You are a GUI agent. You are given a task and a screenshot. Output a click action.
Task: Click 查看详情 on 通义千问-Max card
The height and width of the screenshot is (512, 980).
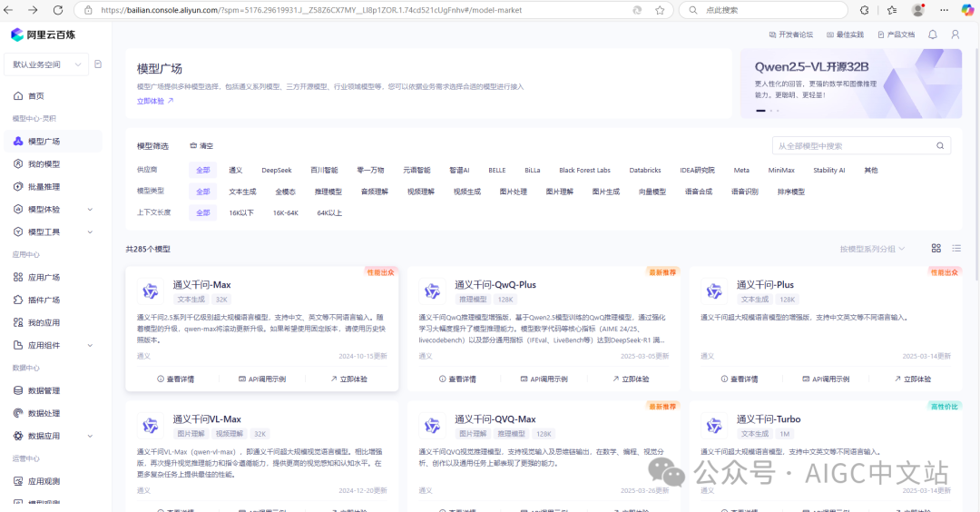[x=176, y=379]
